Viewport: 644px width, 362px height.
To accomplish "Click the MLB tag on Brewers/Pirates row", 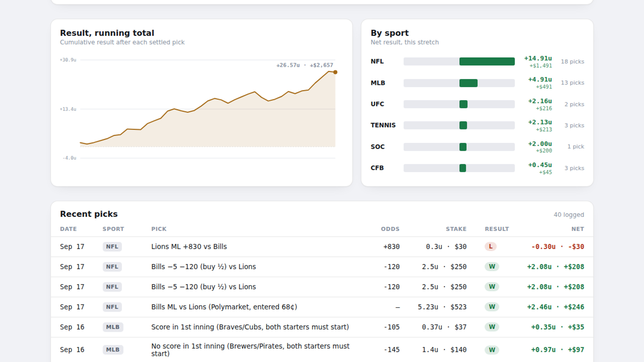I will pyautogui.click(x=113, y=350).
